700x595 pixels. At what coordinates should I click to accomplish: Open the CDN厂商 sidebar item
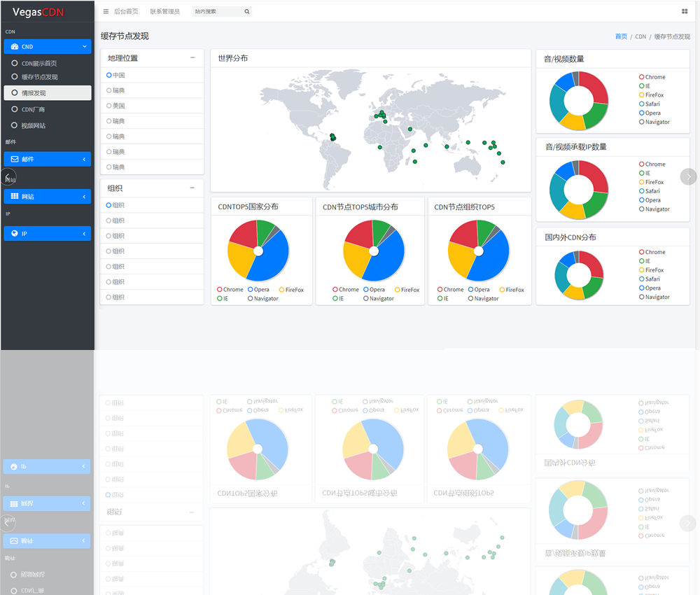[33, 109]
